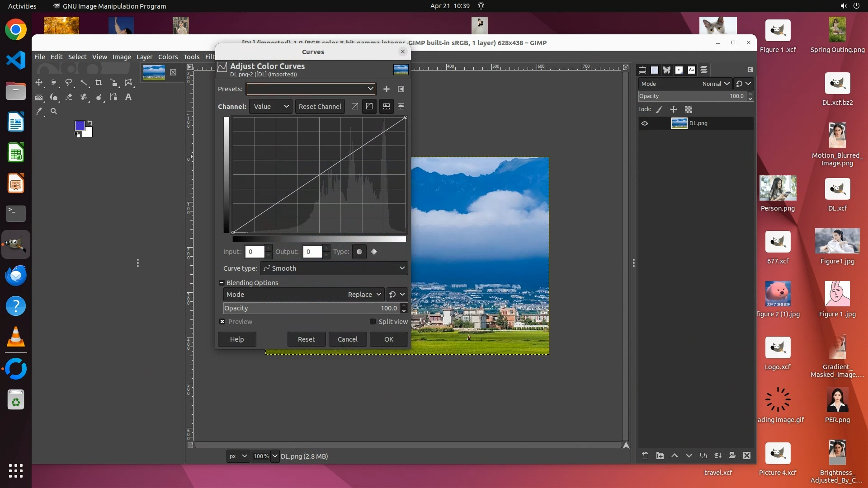The height and width of the screenshot is (488, 868).
Task: Hide the DL.png layer with eye icon
Action: tap(645, 123)
